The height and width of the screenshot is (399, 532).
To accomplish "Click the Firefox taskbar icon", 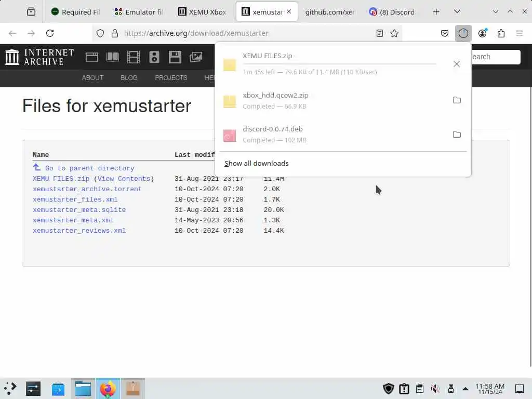I will pos(108,389).
